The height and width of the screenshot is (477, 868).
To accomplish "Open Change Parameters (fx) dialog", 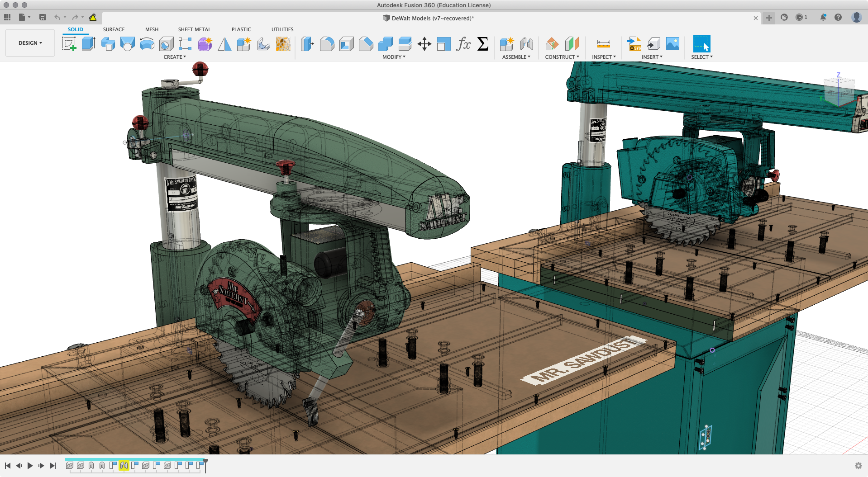I will point(463,44).
